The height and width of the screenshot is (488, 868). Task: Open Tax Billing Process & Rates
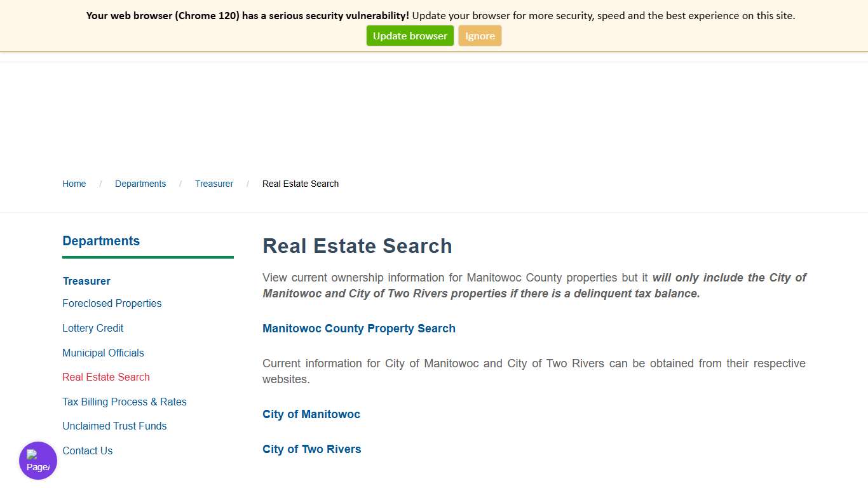click(x=124, y=402)
